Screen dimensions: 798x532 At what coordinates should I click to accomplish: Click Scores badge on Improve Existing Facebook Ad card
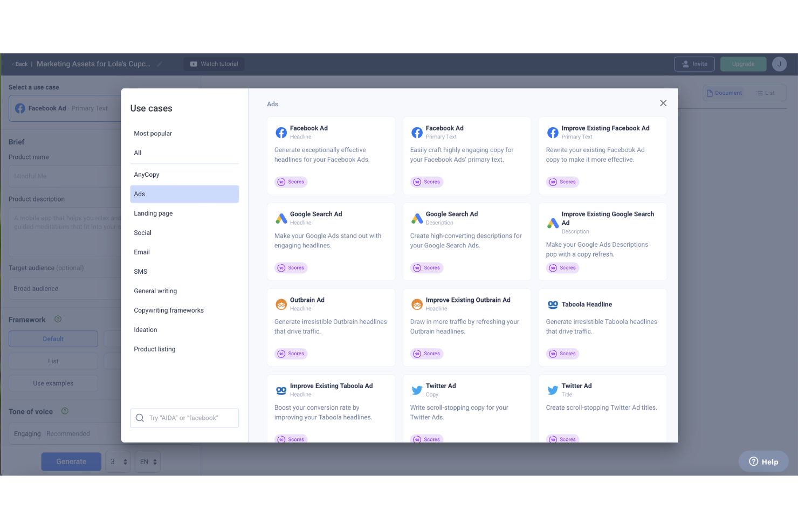(563, 182)
